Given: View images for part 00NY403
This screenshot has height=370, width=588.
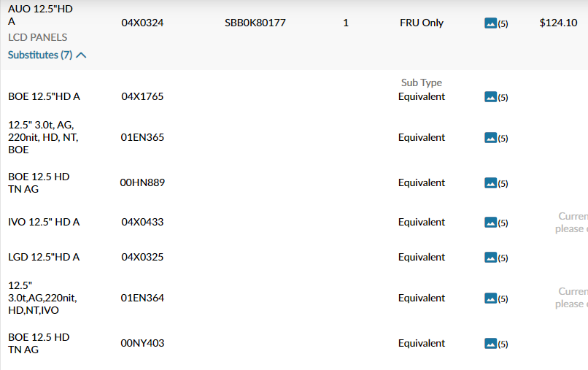Looking at the screenshot, I should coord(490,343).
